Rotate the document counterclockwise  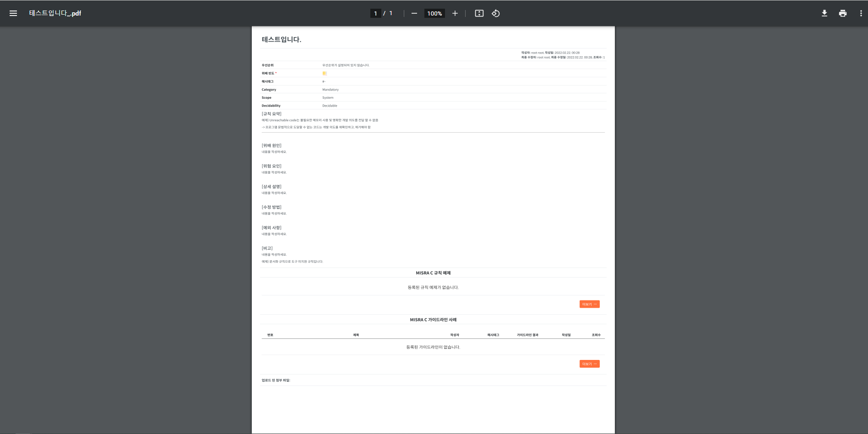coord(495,13)
